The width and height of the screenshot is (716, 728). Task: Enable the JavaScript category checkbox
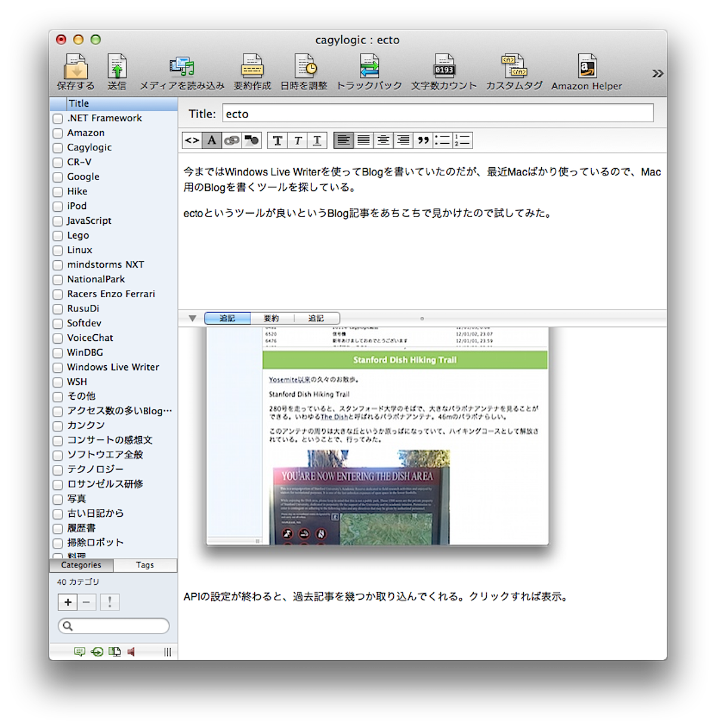(x=58, y=221)
